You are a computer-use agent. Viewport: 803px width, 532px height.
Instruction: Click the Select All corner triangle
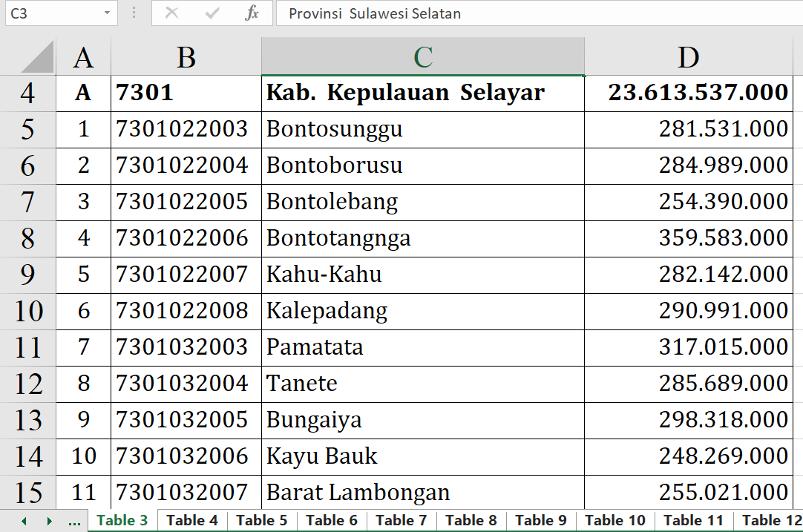click(x=30, y=57)
